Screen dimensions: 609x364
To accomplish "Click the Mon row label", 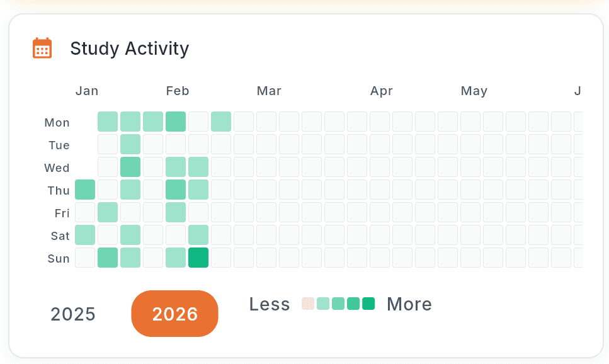I will point(57,122).
